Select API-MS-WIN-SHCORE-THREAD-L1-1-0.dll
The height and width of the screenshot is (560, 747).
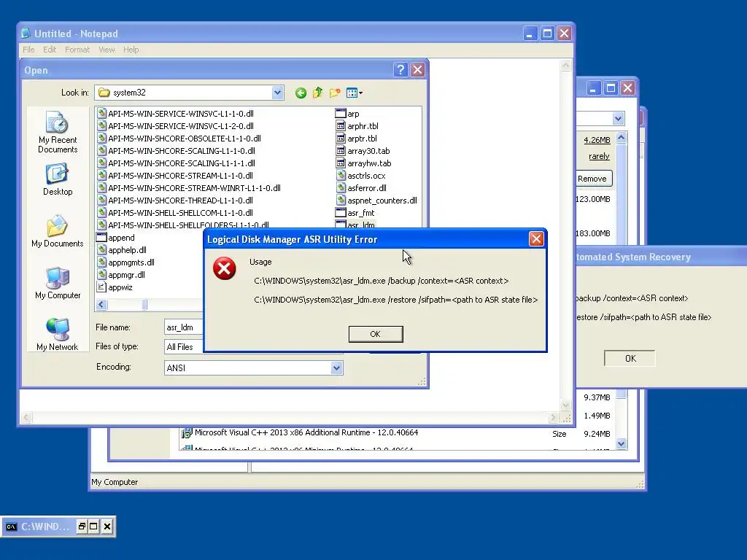175,201
